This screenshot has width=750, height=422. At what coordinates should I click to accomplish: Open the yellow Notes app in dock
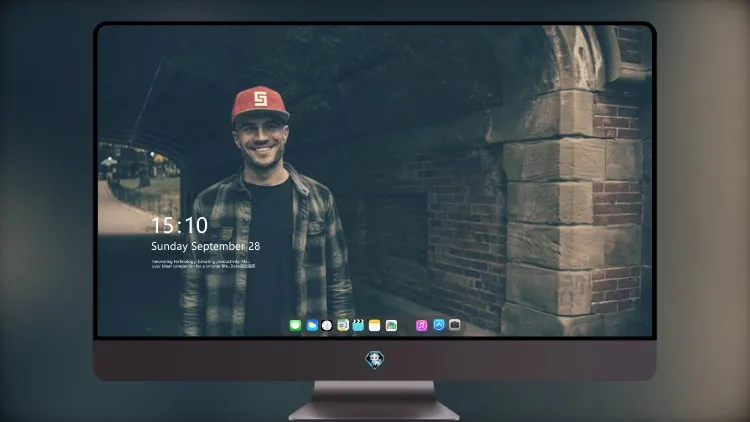tap(375, 325)
